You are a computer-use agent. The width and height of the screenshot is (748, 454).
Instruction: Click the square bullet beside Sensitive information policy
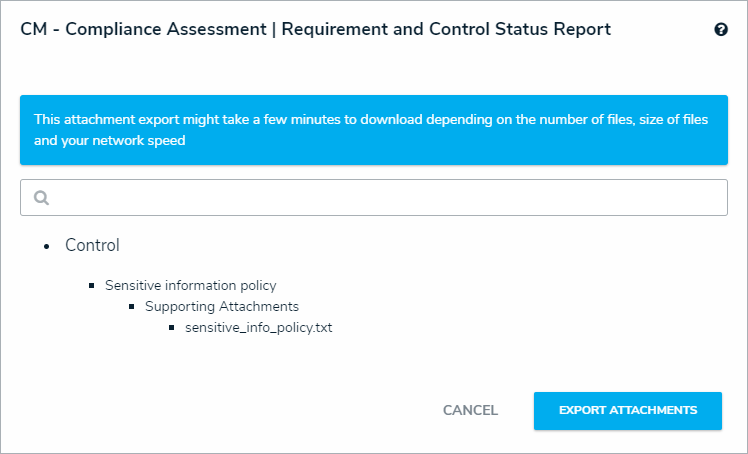(x=92, y=285)
